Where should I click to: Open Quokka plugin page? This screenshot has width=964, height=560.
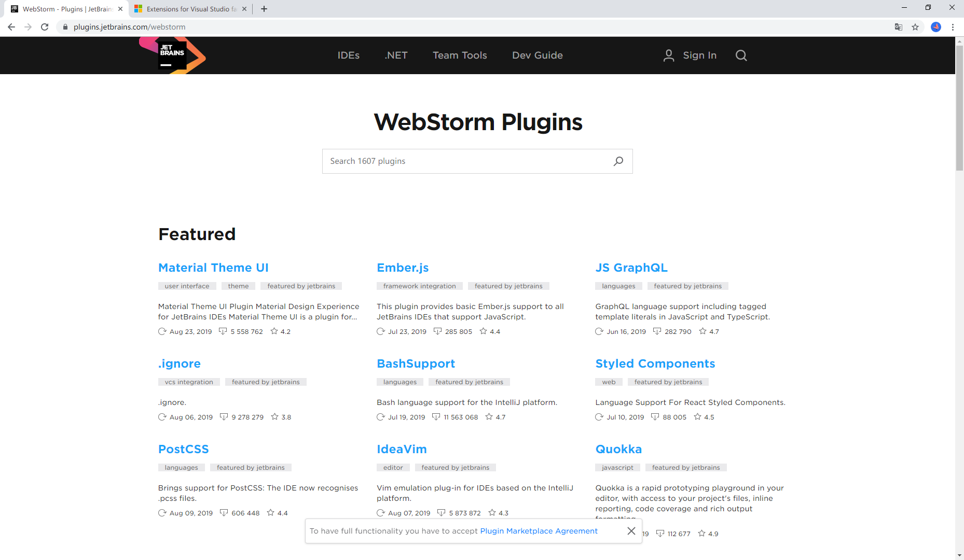618,450
